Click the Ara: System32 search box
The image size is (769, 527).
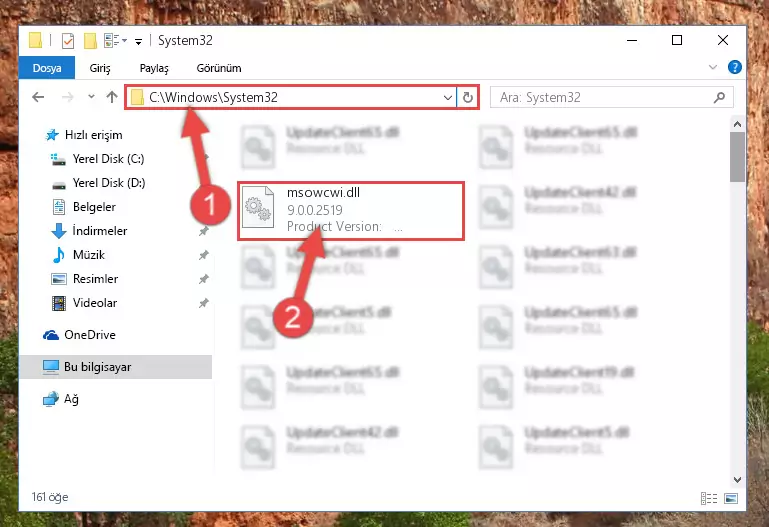pos(612,97)
